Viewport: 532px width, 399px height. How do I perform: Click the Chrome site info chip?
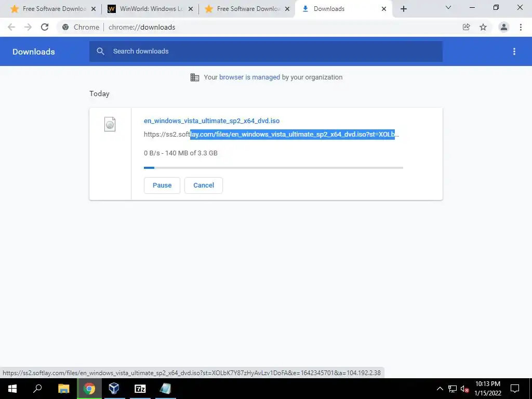tap(81, 27)
